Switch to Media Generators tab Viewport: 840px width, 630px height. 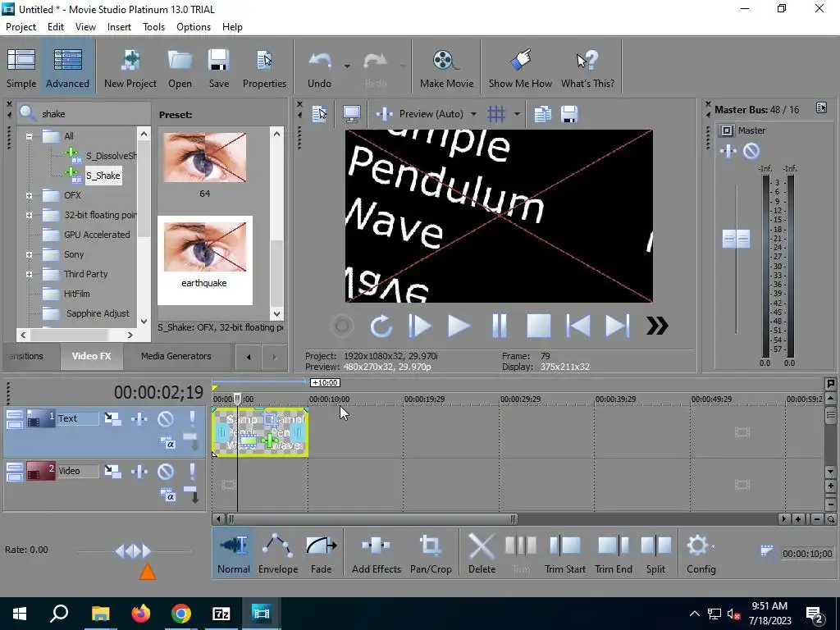tap(176, 356)
